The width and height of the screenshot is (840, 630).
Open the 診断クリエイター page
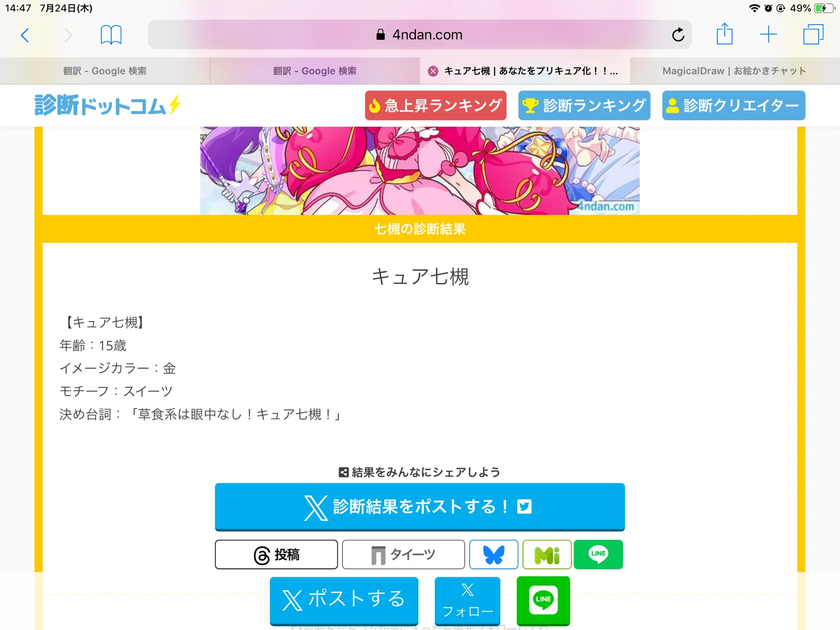click(733, 105)
